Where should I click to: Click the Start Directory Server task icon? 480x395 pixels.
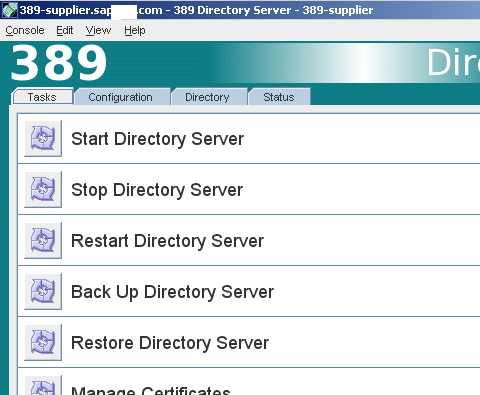[43, 138]
